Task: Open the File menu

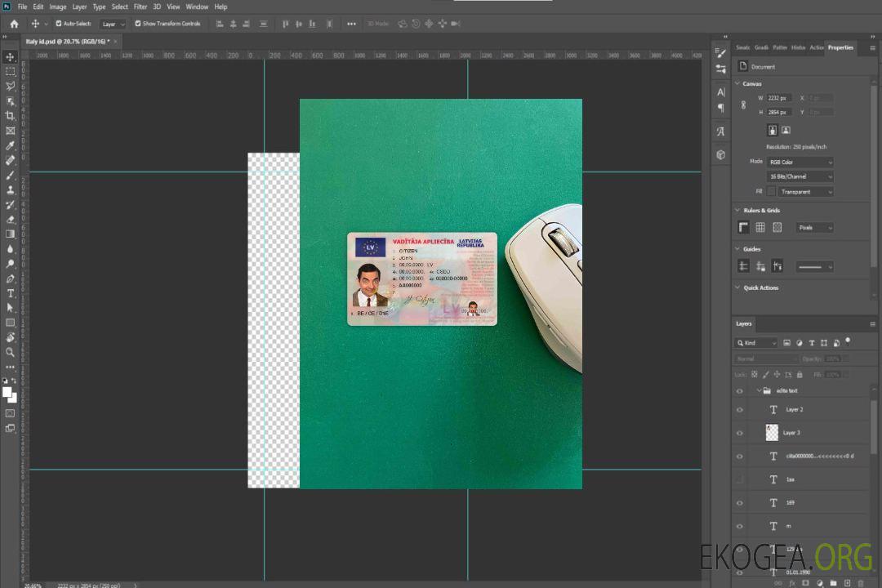Action: (23, 7)
